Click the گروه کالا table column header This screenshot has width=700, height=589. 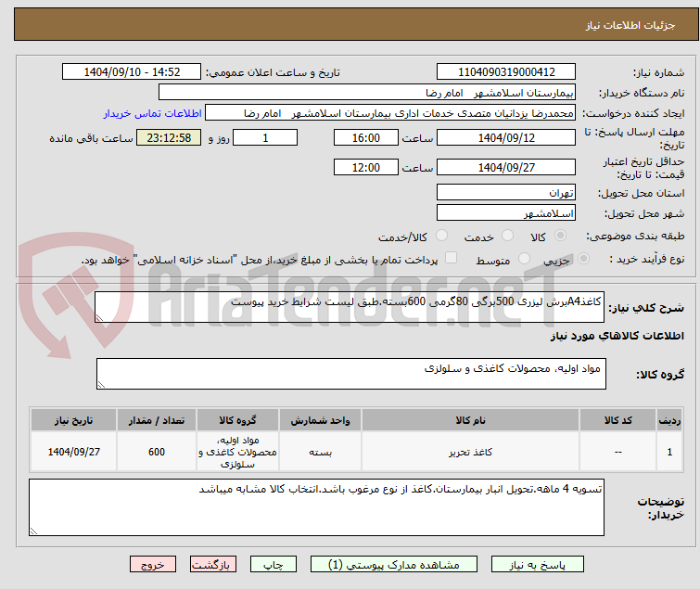[x=237, y=420]
